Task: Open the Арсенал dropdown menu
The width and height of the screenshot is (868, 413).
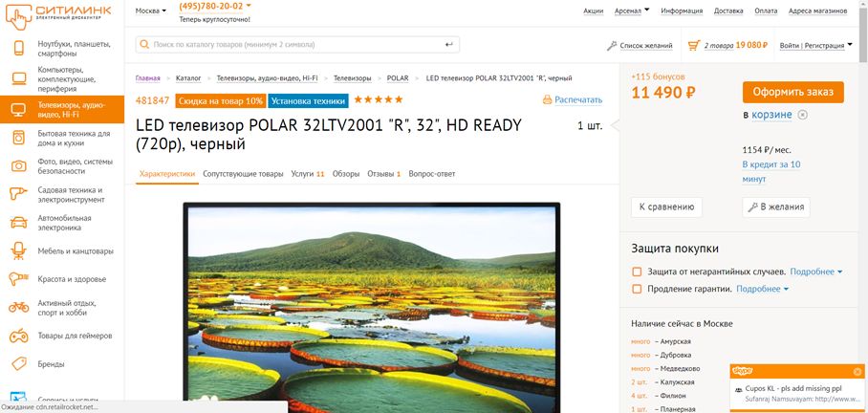Action: tap(632, 11)
